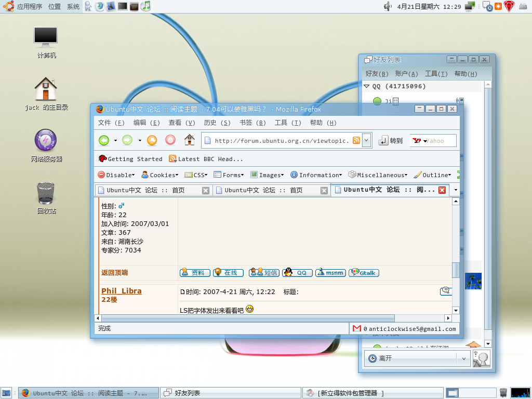
Task: Launch the terminal icon in top panel
Action: (x=123, y=6)
